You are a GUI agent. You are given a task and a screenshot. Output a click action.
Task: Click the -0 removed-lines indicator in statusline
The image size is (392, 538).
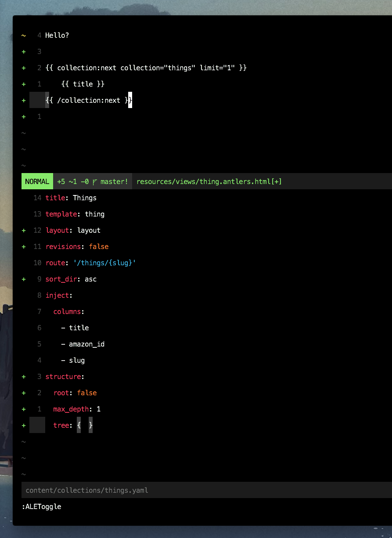[84, 181]
